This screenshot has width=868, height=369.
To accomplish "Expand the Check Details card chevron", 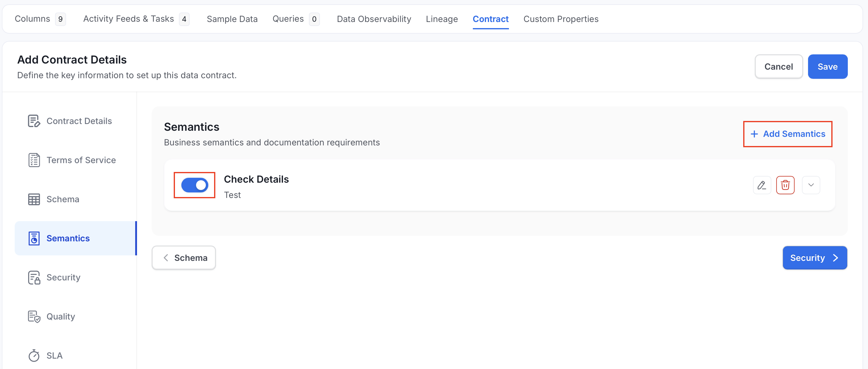I will (811, 185).
